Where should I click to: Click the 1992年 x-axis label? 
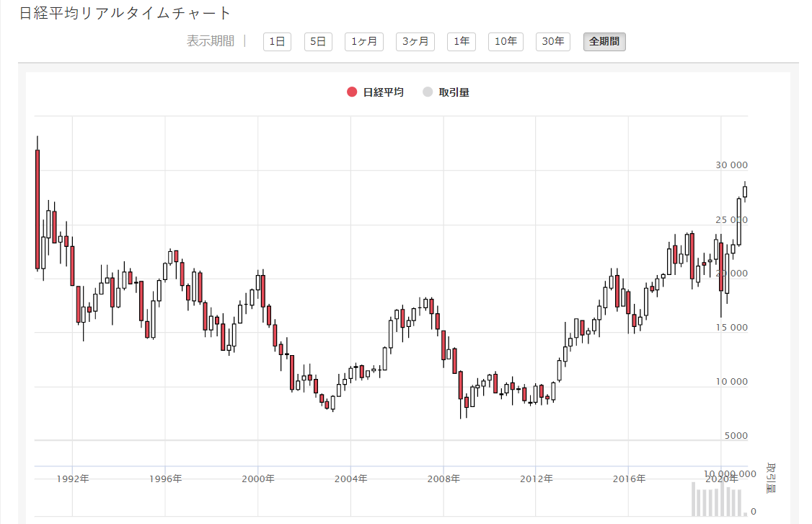coord(73,479)
